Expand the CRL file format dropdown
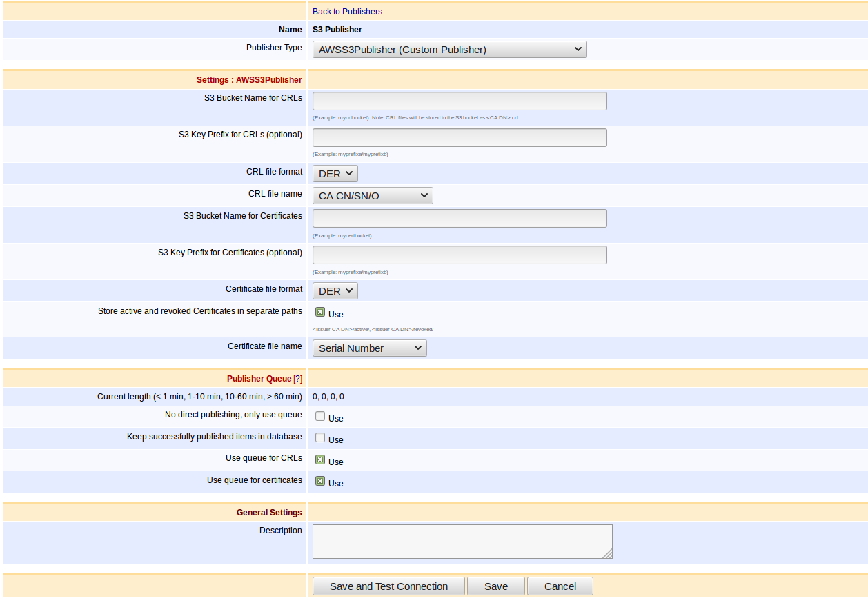This screenshot has height=603, width=868. coord(335,174)
